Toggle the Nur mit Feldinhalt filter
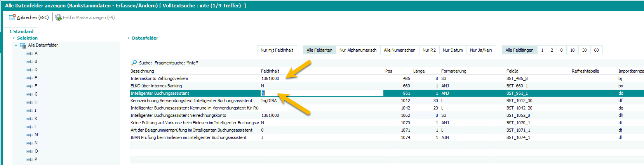 coord(277,50)
